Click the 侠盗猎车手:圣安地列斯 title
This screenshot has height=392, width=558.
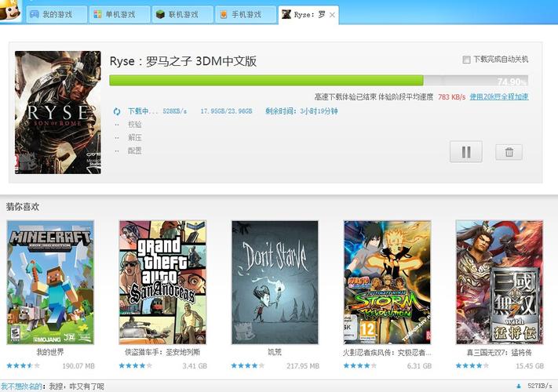pyautogui.click(x=162, y=352)
